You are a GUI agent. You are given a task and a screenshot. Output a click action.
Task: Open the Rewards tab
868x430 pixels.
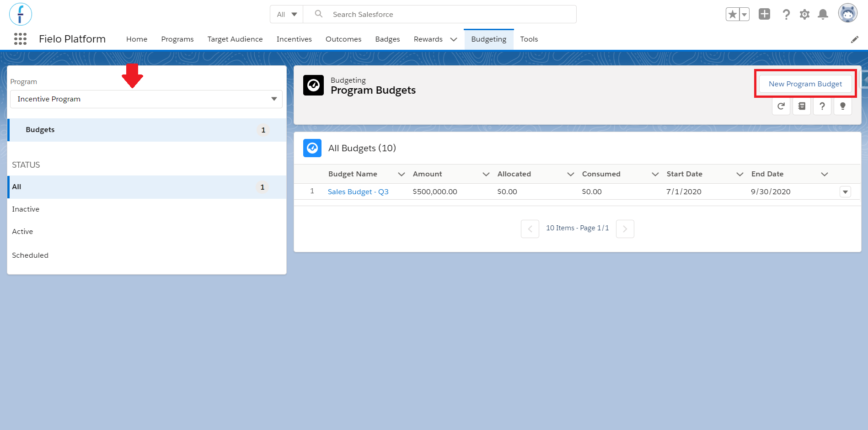pos(428,39)
